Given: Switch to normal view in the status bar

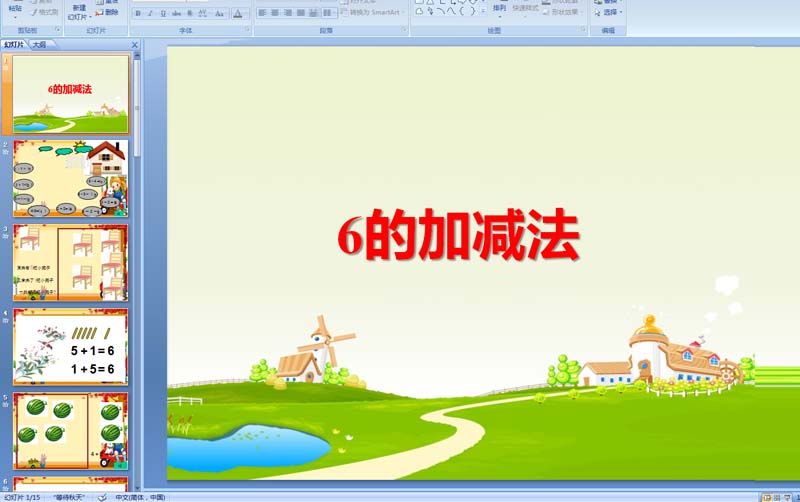Looking at the screenshot, I should click(x=766, y=497).
